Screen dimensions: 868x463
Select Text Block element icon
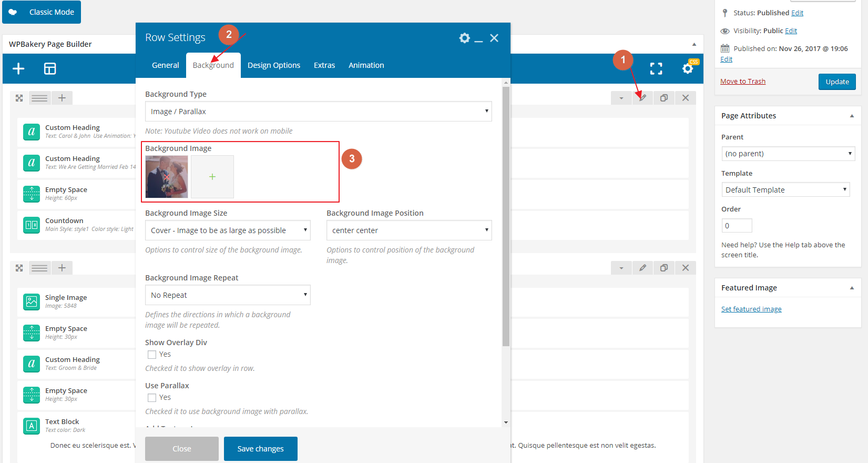[x=32, y=426]
